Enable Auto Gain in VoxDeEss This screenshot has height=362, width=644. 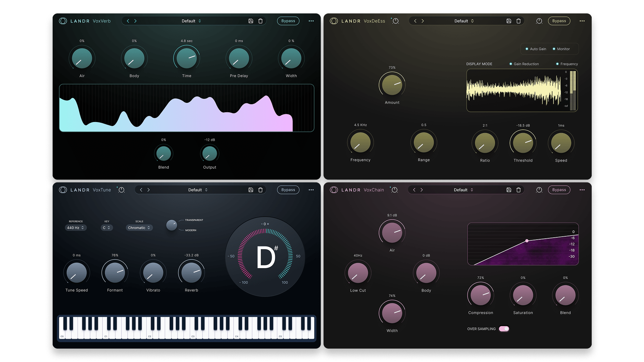click(536, 49)
